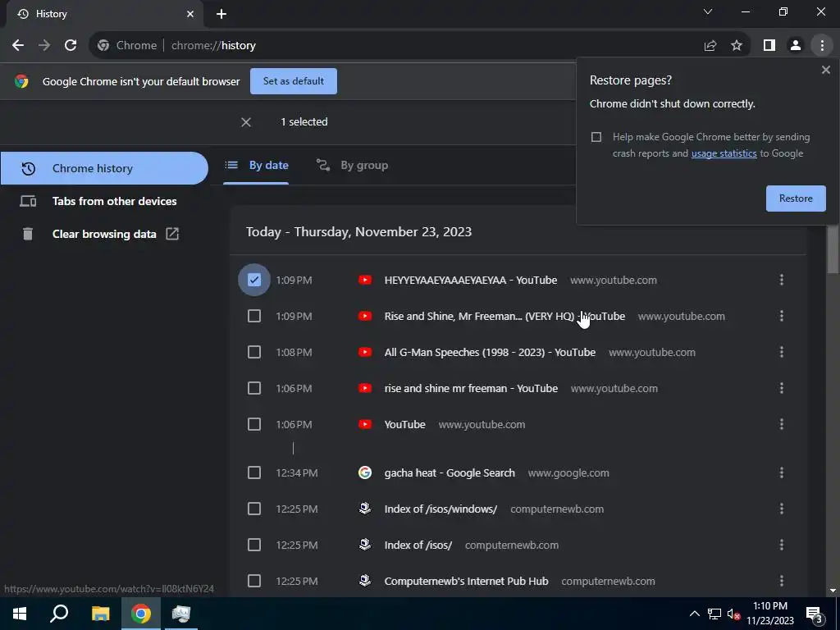The image size is (840, 630).
Task: Uncheck the HEYYEYAAEYAAAEYAEYAA entry checkbox
Action: [254, 280]
